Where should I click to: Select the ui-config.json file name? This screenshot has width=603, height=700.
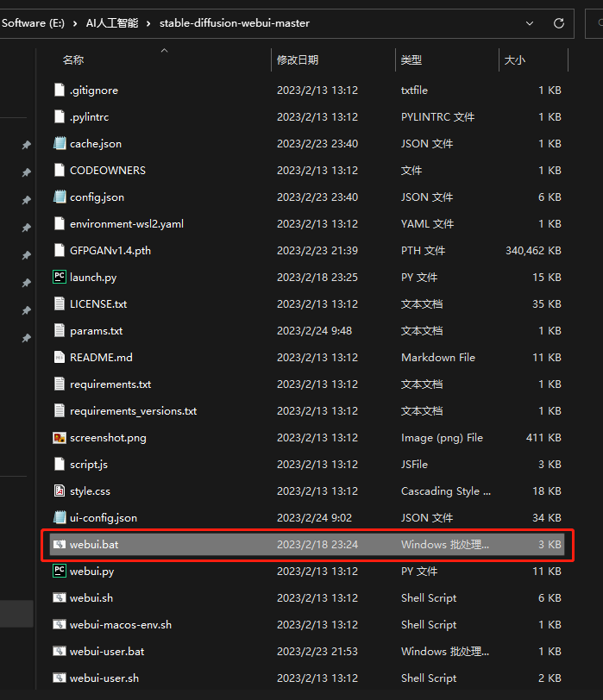(104, 518)
